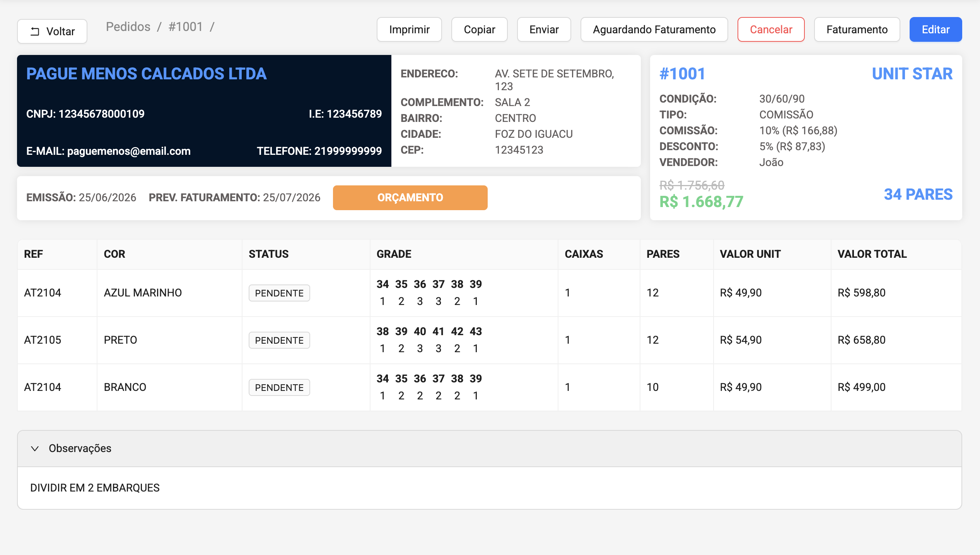Image resolution: width=980 pixels, height=555 pixels.
Task: Click the 10% (R$ 166,88) commission value
Action: click(798, 130)
